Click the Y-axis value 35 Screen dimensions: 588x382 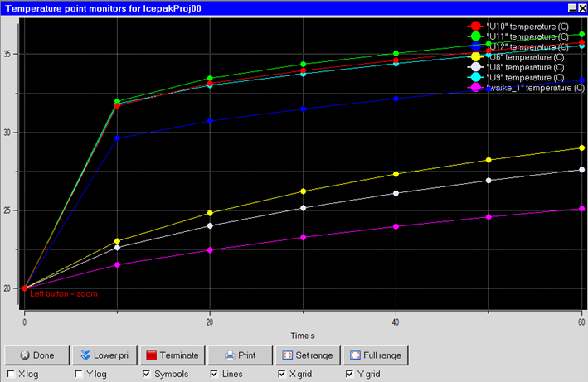(7, 54)
